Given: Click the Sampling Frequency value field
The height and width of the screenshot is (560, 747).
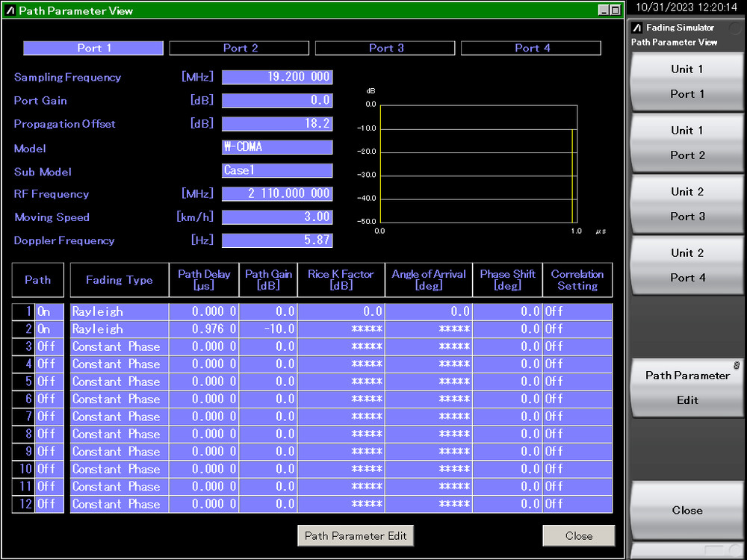Looking at the screenshot, I should point(277,77).
